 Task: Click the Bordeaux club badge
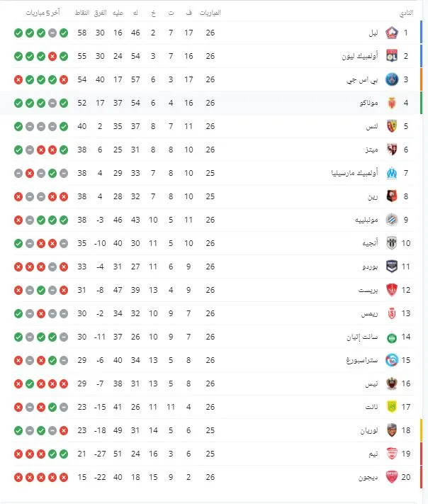[x=392, y=267]
